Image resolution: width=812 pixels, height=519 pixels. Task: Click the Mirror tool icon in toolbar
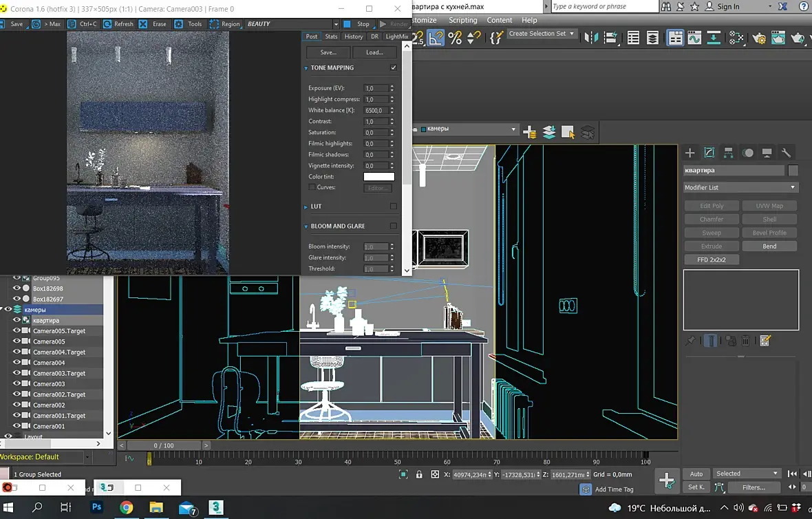tap(591, 38)
